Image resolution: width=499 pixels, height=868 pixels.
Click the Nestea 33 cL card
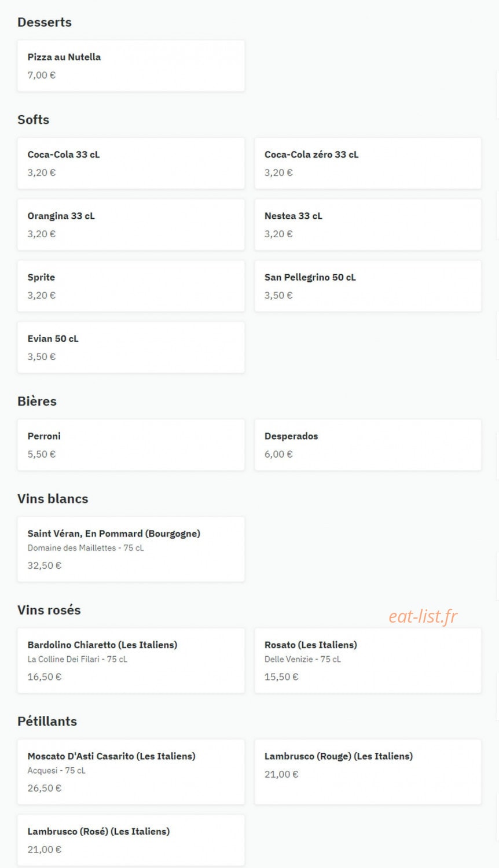click(368, 225)
